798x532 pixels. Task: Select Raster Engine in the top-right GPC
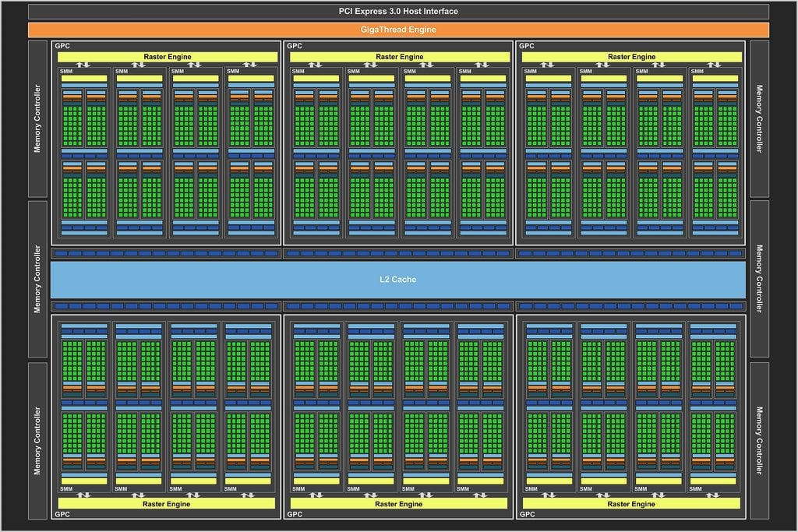pyautogui.click(x=631, y=57)
